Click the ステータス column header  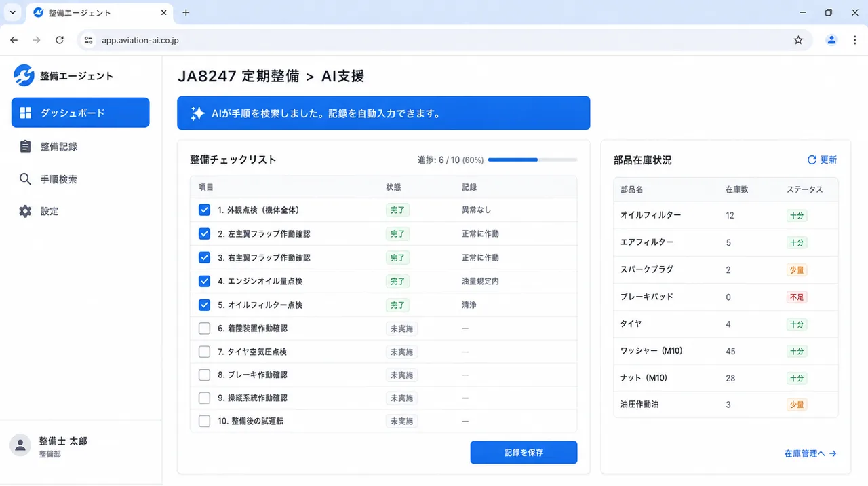(805, 189)
